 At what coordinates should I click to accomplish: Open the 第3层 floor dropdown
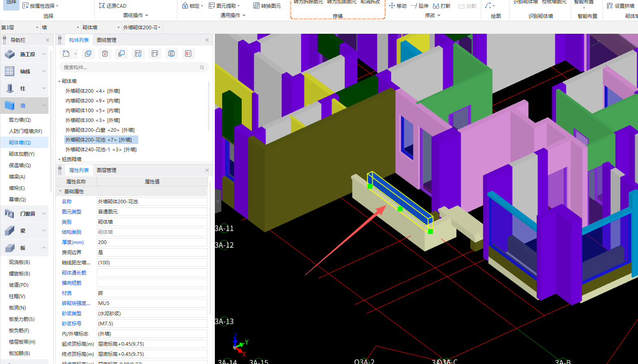point(37,28)
